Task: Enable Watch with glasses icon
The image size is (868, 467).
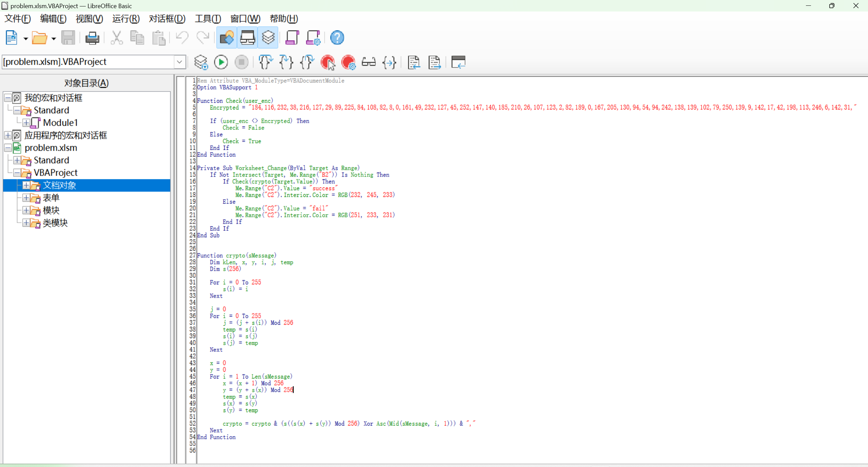Action: tap(369, 62)
